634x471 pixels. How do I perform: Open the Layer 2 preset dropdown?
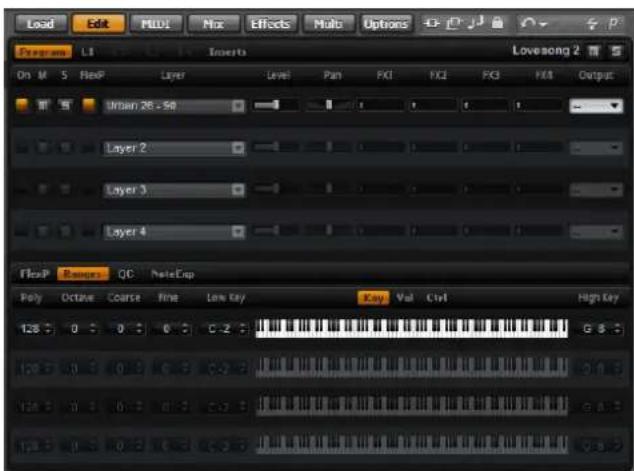pos(238,148)
